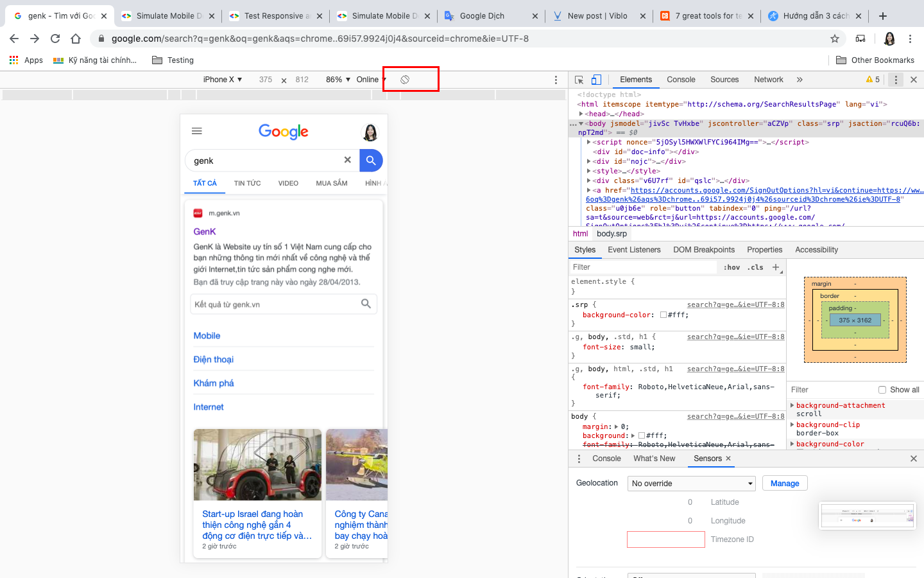Toggle the .srp background-color swatch
Image resolution: width=924 pixels, height=578 pixels.
(663, 315)
